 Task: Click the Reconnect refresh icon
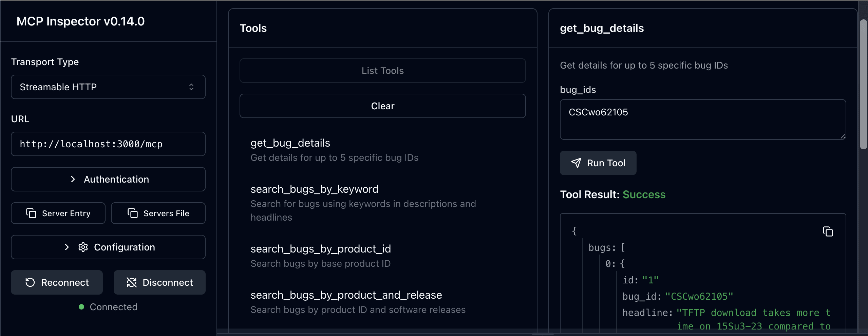coord(31,282)
